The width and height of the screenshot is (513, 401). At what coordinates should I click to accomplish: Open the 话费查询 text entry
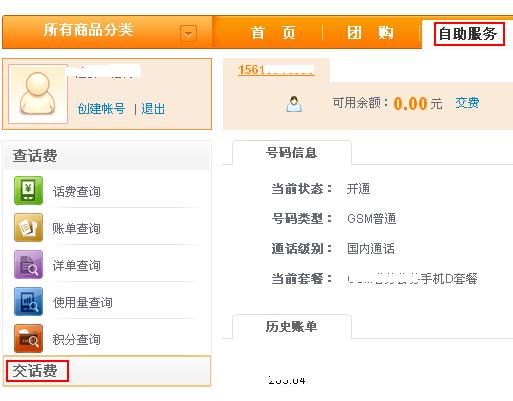coord(77,191)
